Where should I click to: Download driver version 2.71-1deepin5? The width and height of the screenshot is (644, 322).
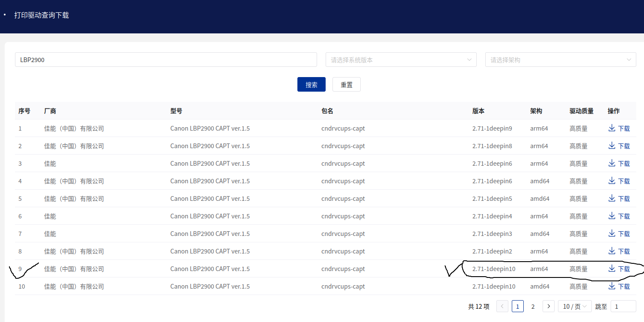pos(619,199)
